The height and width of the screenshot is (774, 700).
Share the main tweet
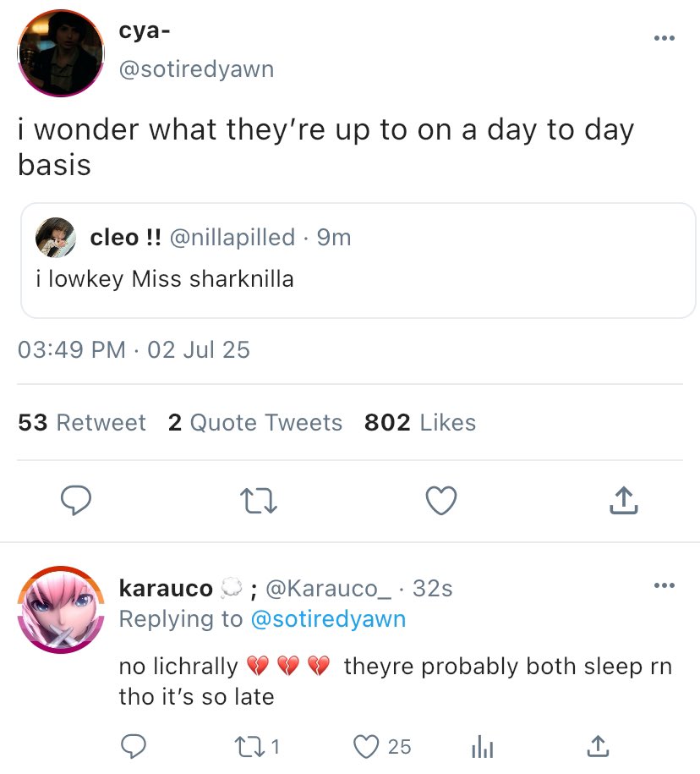[x=623, y=502]
